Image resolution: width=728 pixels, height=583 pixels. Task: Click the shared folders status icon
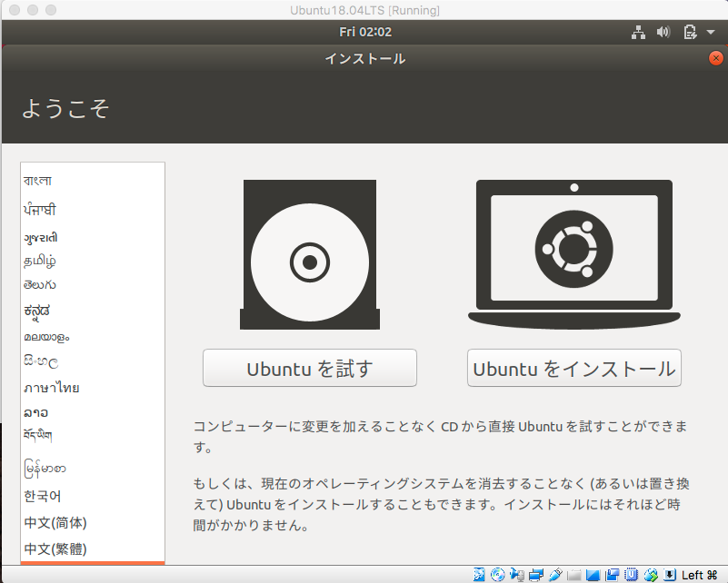tap(574, 575)
